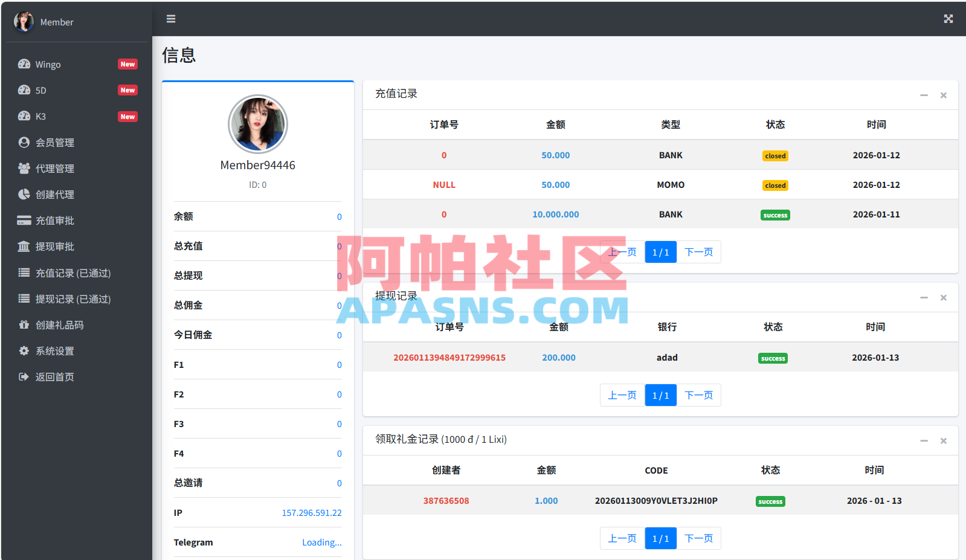The width and height of the screenshot is (966, 560).
Task: Click 上一页 in 充值记录 pagination
Action: [622, 252]
